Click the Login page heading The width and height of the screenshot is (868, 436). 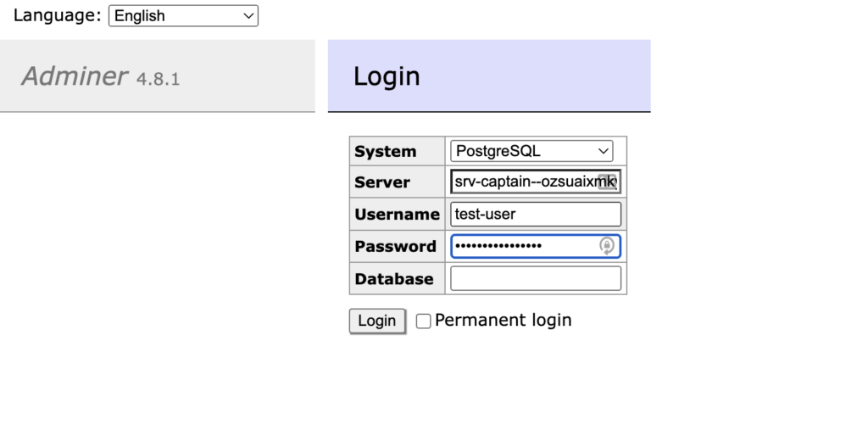pos(387,76)
